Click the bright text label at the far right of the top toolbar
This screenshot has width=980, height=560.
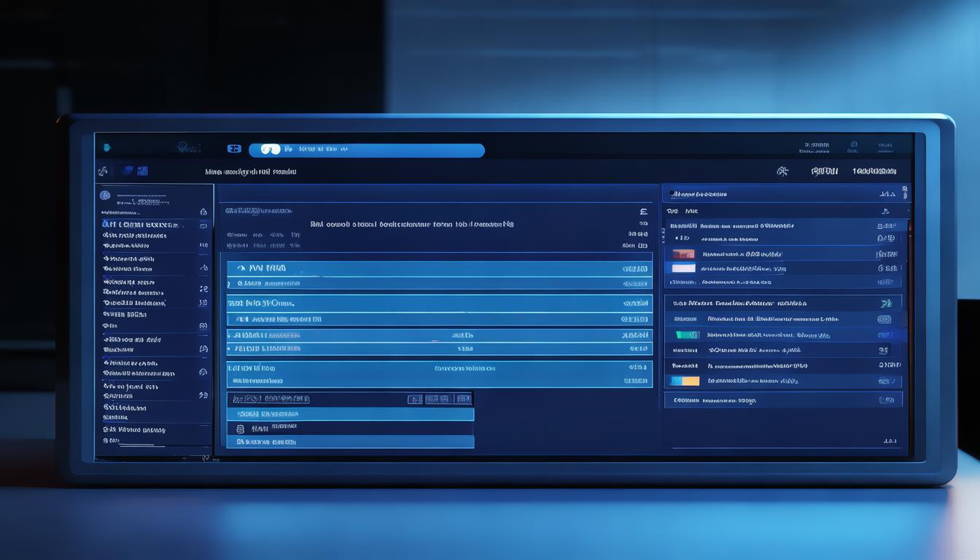click(x=874, y=171)
